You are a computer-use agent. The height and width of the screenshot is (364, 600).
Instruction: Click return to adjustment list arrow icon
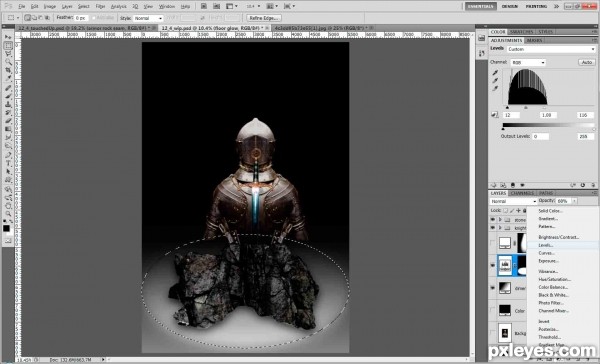pos(494,185)
